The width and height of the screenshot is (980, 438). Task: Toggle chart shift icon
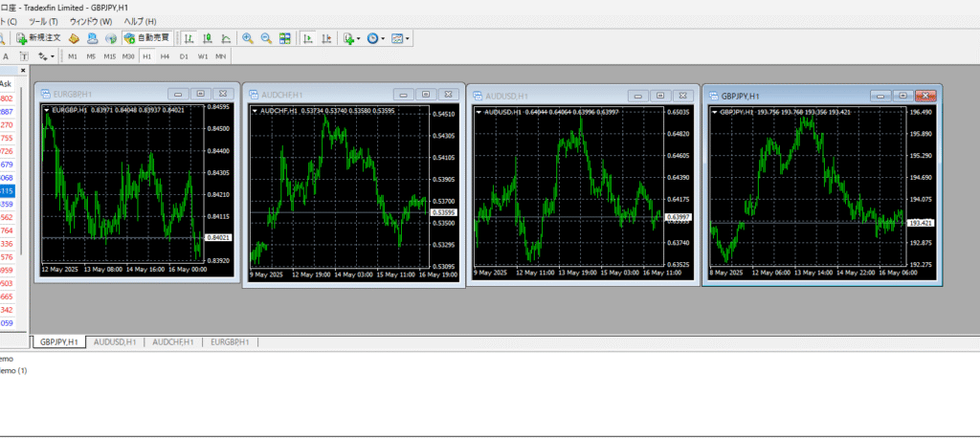(326, 38)
